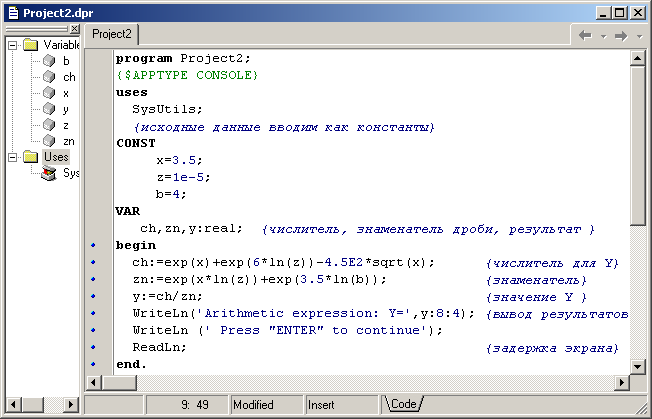Click variable name 'zn' in explorer tree
652x419 pixels.
69,141
